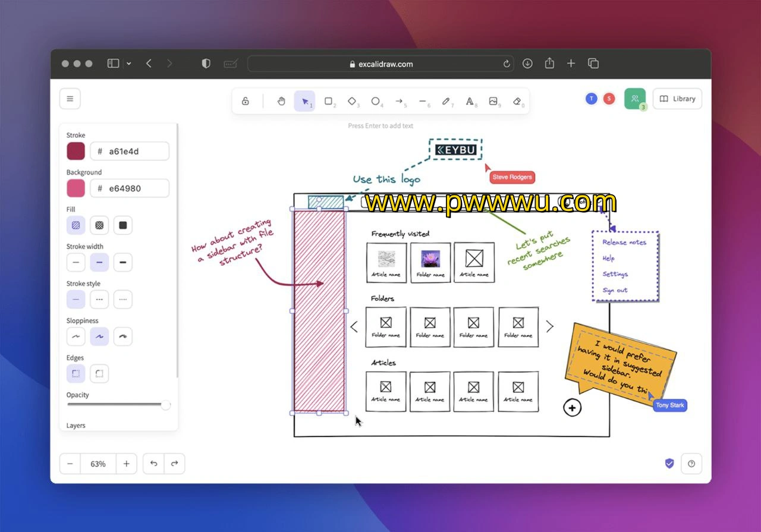This screenshot has width=761, height=532.
Task: Choose the solid fill option
Action: [122, 225]
